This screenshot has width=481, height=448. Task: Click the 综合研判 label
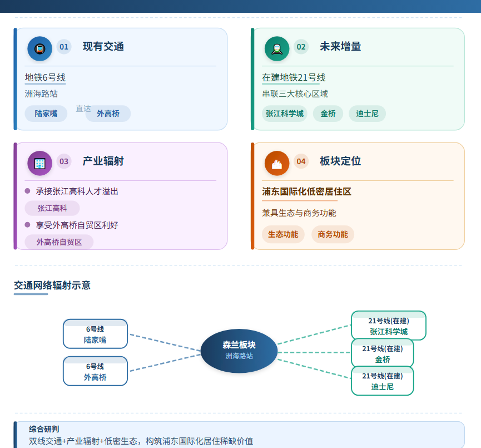coord(44,429)
